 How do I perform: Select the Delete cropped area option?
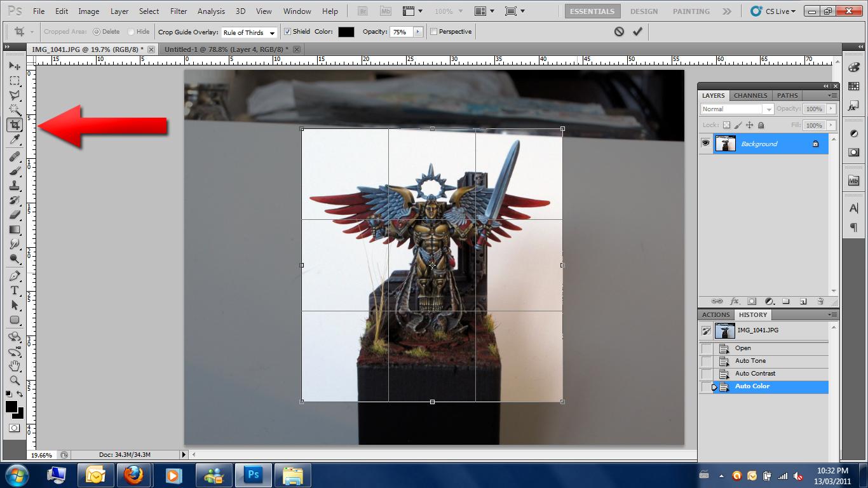(97, 32)
